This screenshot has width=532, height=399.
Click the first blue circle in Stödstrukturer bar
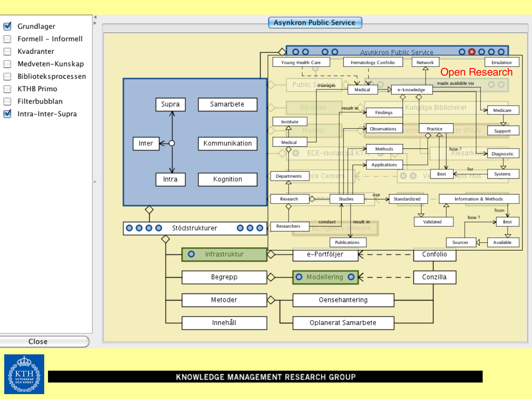(x=129, y=228)
